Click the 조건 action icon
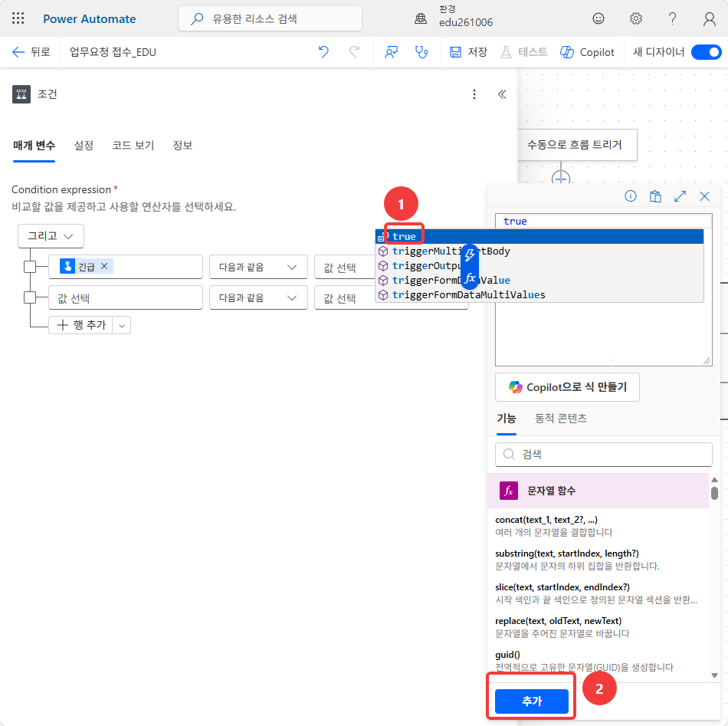This screenshot has width=728, height=726. pyautogui.click(x=21, y=94)
